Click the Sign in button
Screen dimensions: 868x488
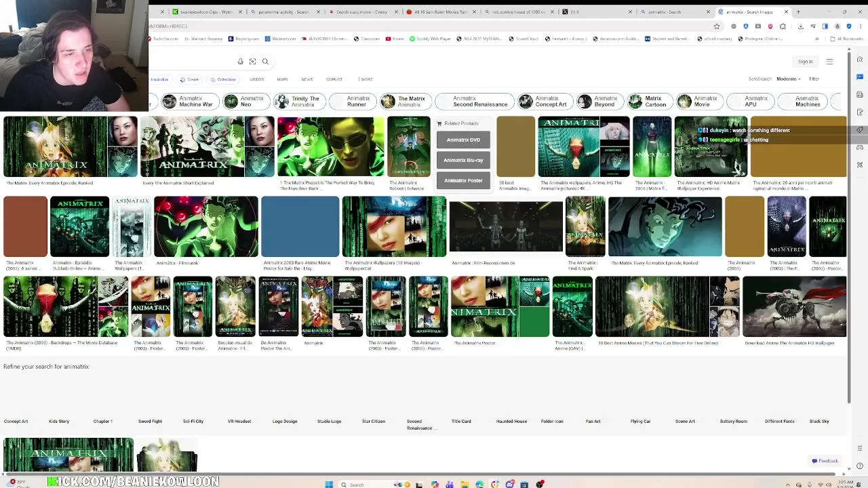pyautogui.click(x=805, y=62)
